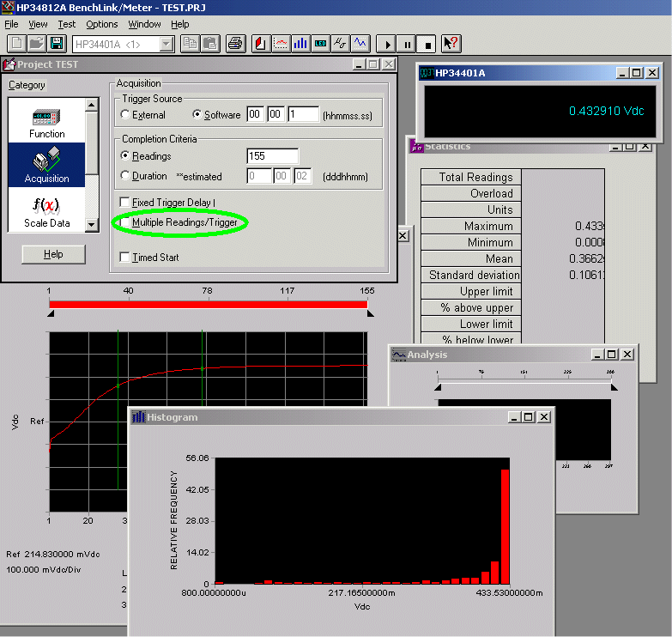Open the View menu
The width and height of the screenshot is (672, 637).
[x=38, y=24]
